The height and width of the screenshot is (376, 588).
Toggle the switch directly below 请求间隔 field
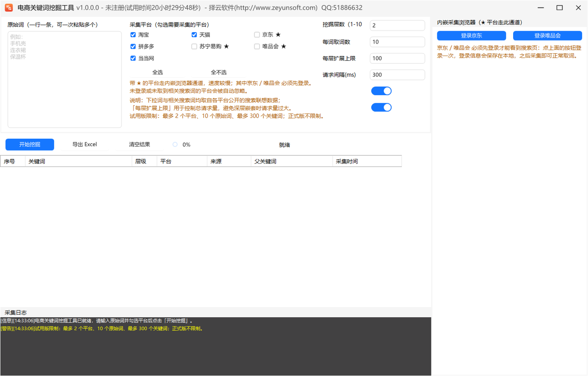tap(381, 91)
